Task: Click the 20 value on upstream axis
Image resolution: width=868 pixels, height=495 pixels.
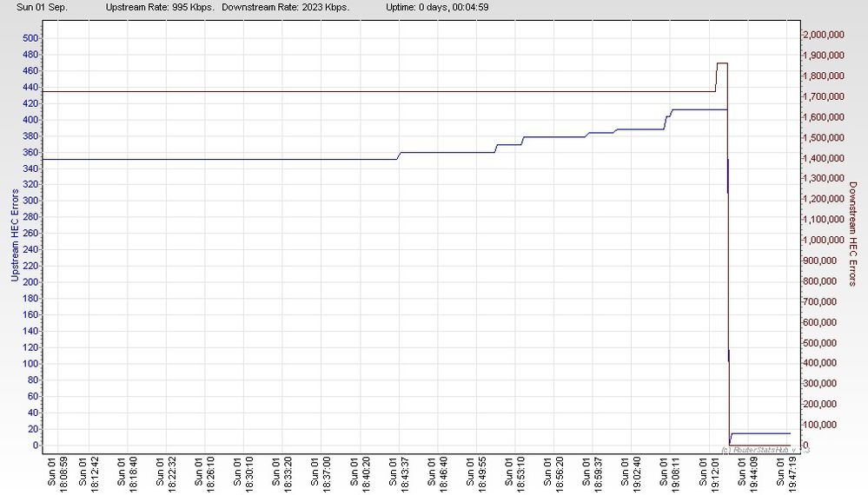Action: coord(33,429)
